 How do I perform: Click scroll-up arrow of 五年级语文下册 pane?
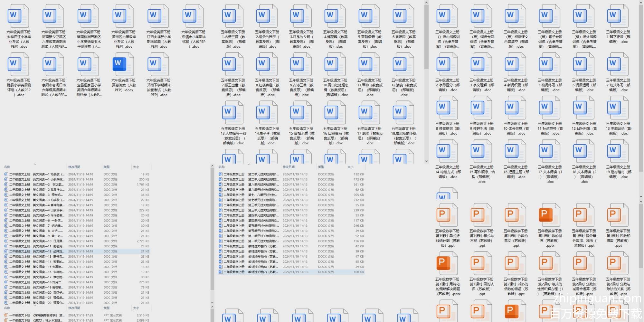[x=426, y=3]
